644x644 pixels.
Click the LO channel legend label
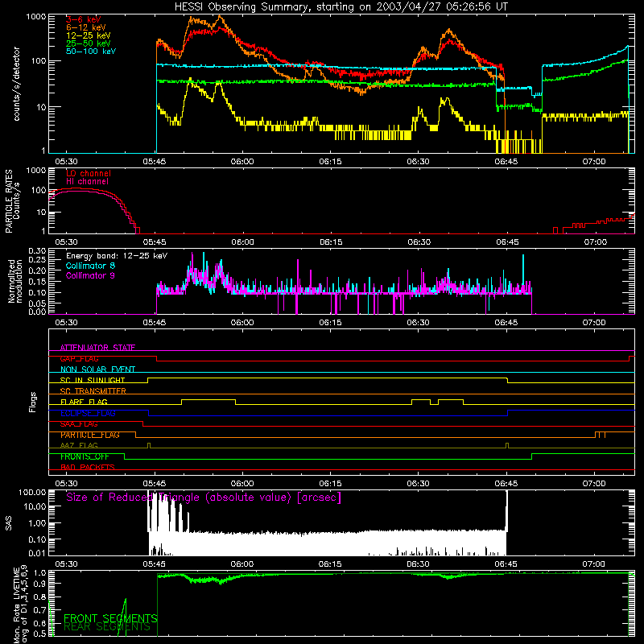pos(89,173)
